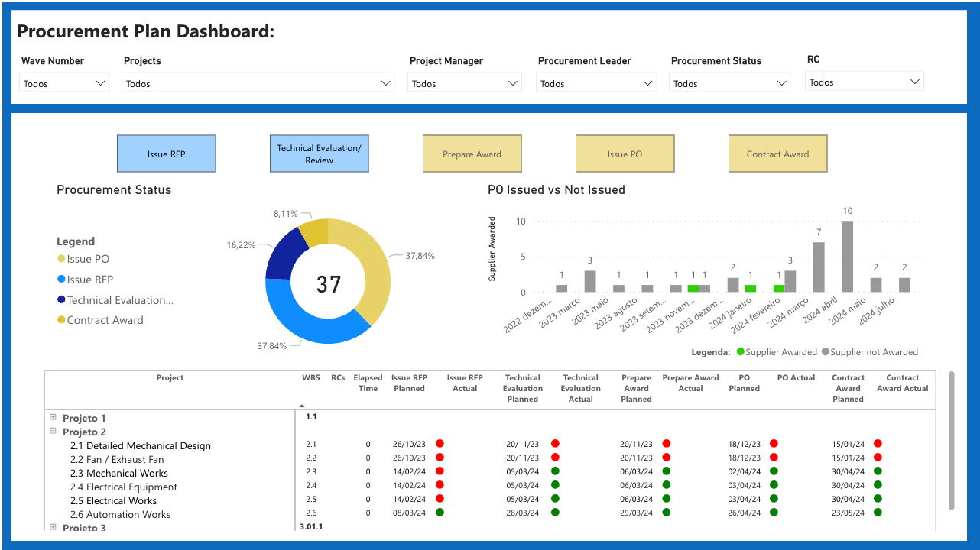This screenshot has width=980, height=550.
Task: Open the RC filter dropdown
Action: 864,82
